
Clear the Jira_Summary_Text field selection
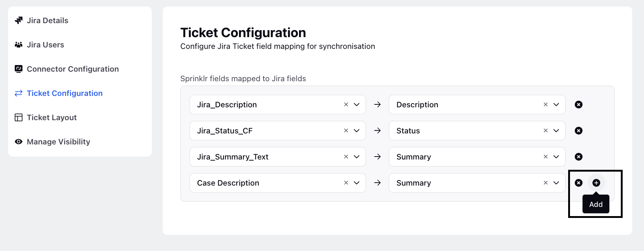tap(346, 157)
